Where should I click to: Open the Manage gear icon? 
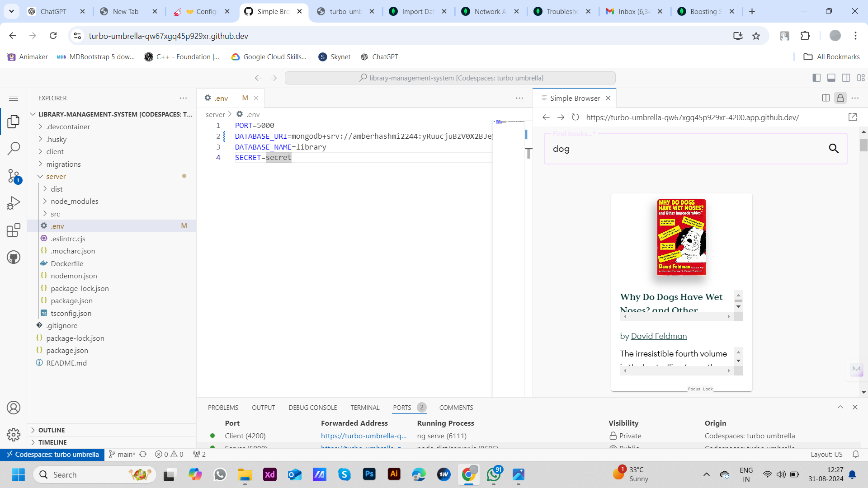point(14,434)
